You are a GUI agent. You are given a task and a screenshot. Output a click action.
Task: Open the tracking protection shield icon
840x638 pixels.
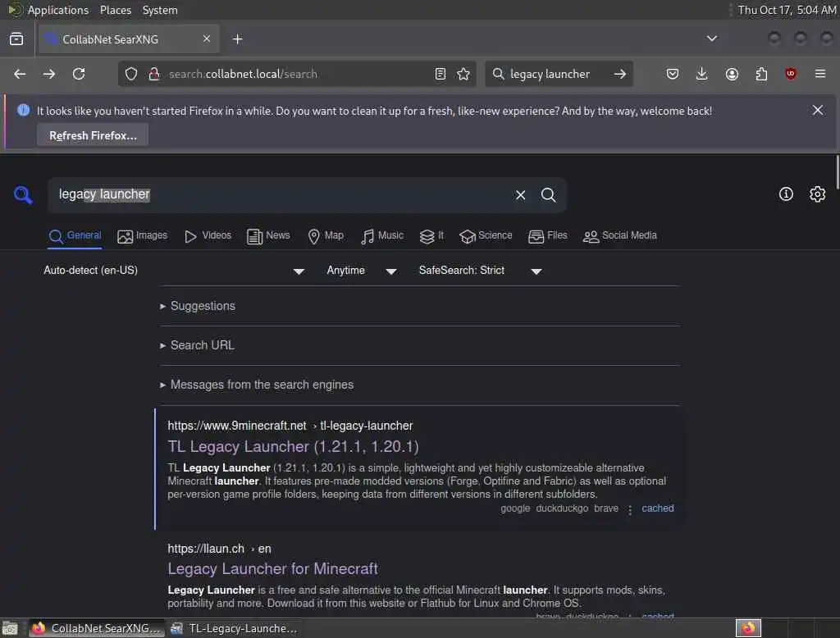coord(131,74)
